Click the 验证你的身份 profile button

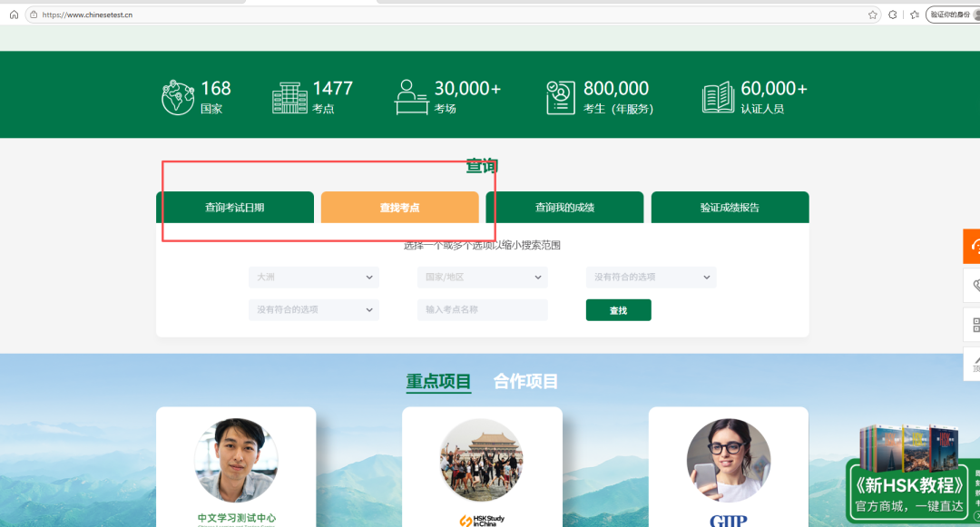[x=953, y=15]
